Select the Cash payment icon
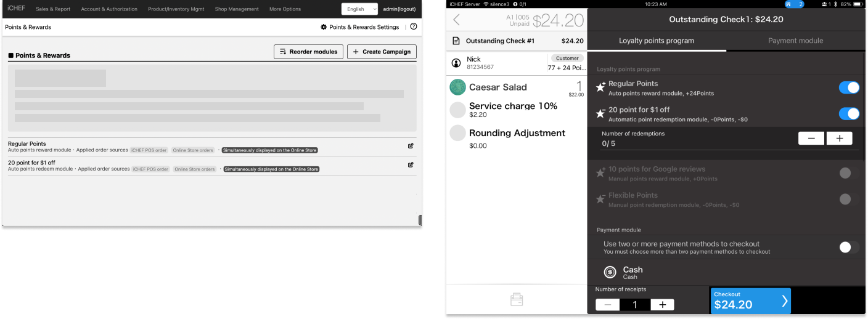The image size is (868, 319). (x=610, y=272)
